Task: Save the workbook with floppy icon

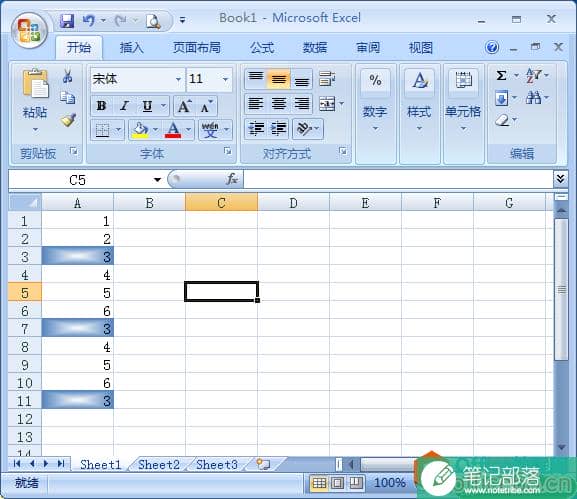Action: click(x=67, y=21)
